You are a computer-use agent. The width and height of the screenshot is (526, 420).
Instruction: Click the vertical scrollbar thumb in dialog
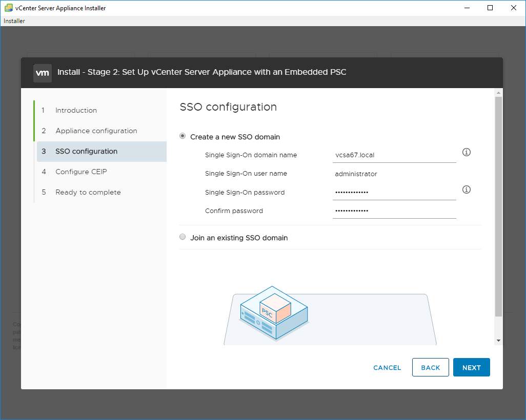498,206
